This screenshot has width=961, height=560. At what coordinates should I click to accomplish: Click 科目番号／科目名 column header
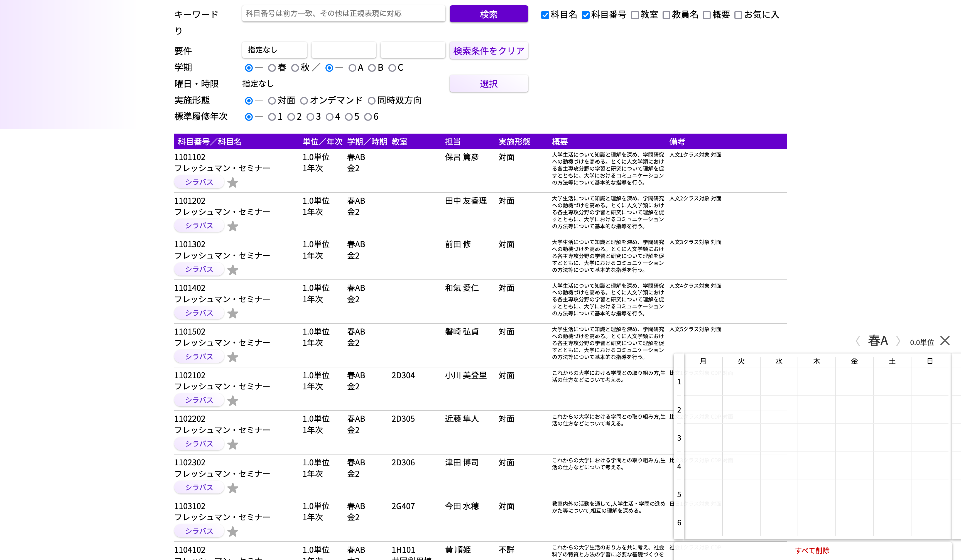(x=210, y=142)
